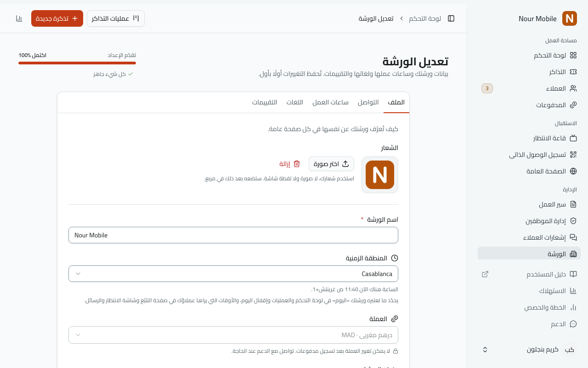Image resolution: width=588 pixels, height=368 pixels.
Task: Click the chart icon in the top bar
Action: pos(19,18)
